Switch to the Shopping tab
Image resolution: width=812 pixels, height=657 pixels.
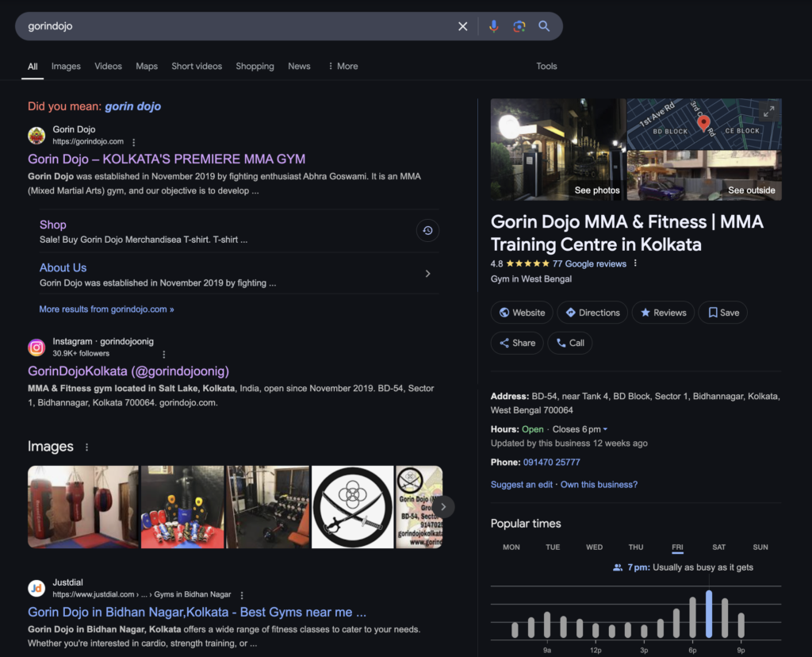pyautogui.click(x=255, y=67)
